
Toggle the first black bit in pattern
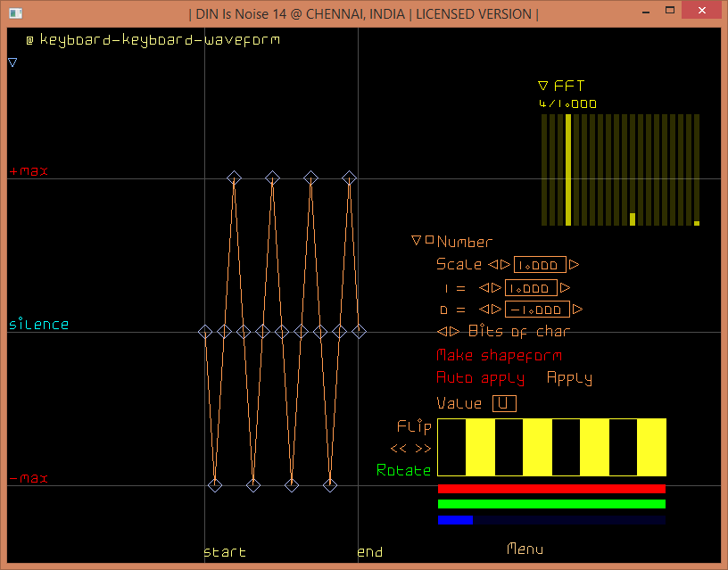(x=451, y=447)
